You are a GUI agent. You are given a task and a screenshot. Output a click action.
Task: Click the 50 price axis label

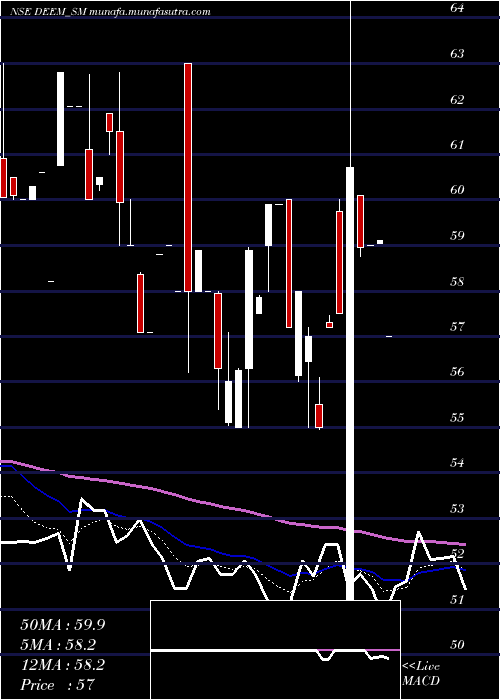(456, 645)
